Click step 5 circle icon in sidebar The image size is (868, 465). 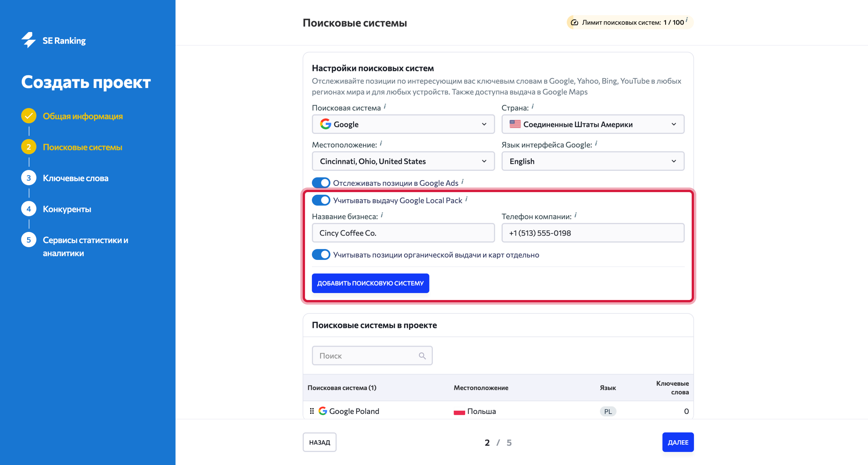[x=29, y=240]
